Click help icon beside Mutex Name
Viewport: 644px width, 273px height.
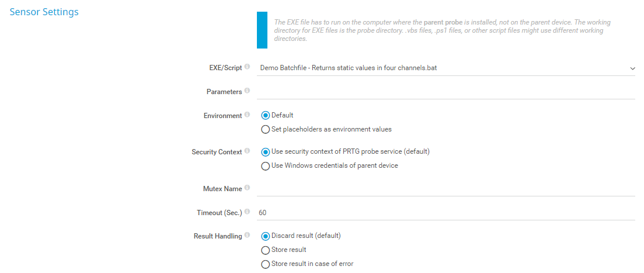point(248,188)
